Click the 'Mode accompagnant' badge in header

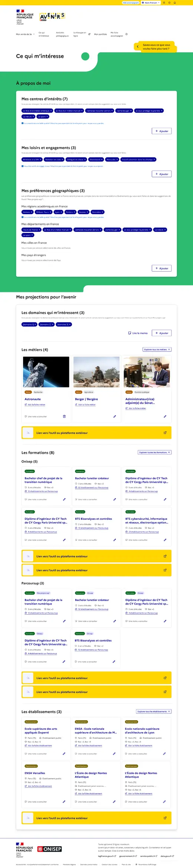(131, 3)
